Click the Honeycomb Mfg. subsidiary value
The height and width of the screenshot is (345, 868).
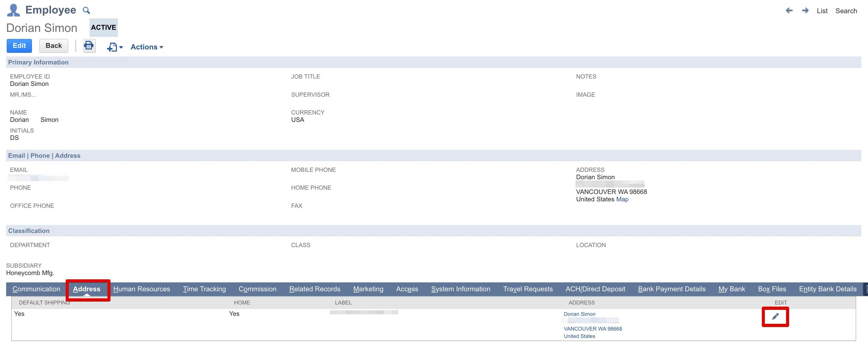coord(30,273)
